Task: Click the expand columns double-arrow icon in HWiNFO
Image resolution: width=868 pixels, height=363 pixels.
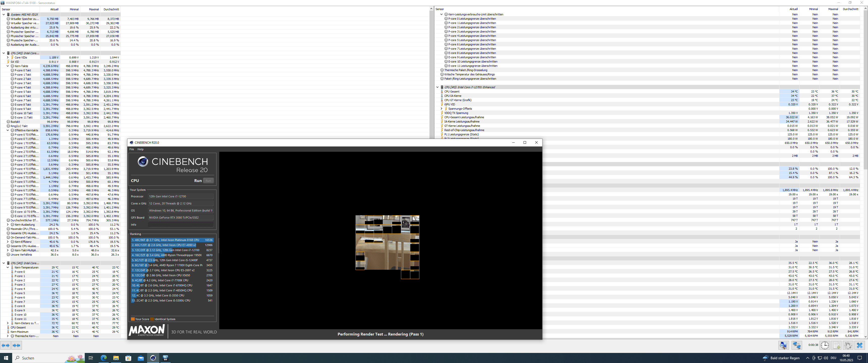Action: click(6, 345)
